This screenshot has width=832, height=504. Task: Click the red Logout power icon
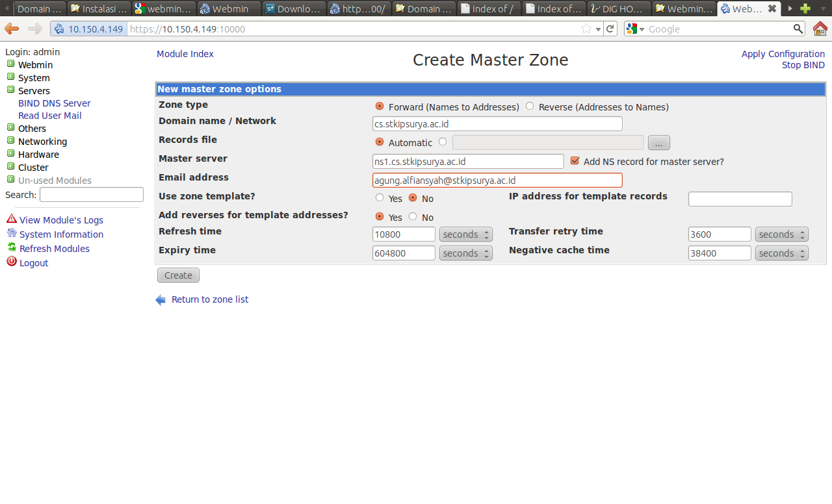tap(11, 262)
